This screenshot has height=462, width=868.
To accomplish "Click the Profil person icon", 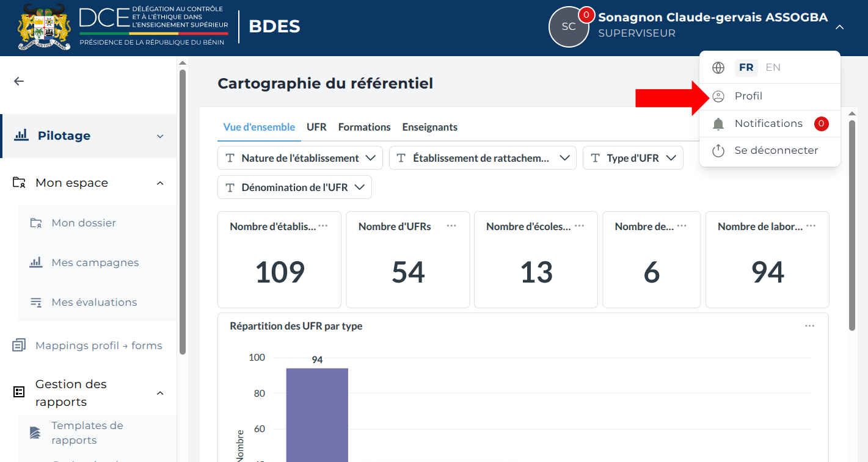I will point(718,96).
